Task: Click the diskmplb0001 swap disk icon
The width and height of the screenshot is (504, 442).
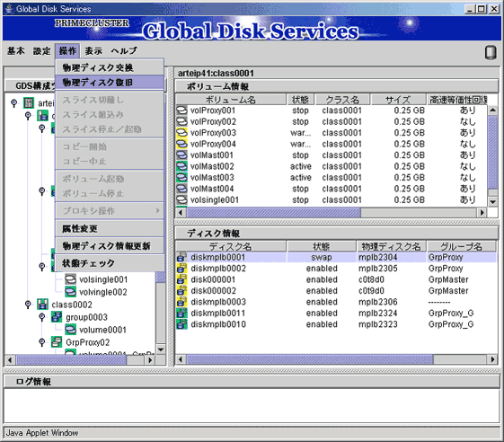Action: [181, 257]
